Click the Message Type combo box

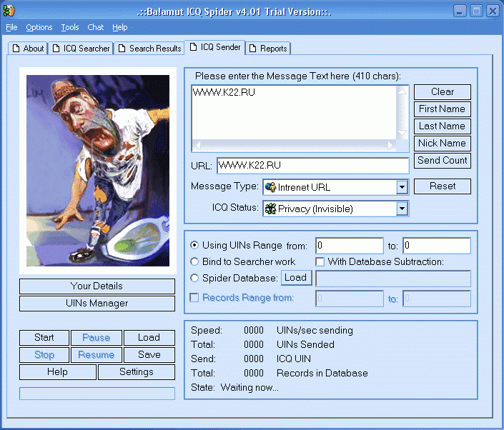tap(335, 187)
